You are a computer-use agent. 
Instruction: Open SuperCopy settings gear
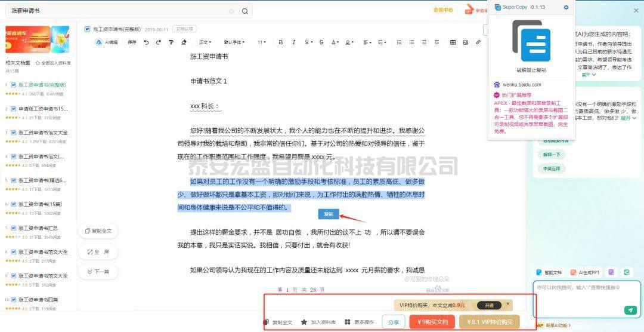coord(566,7)
